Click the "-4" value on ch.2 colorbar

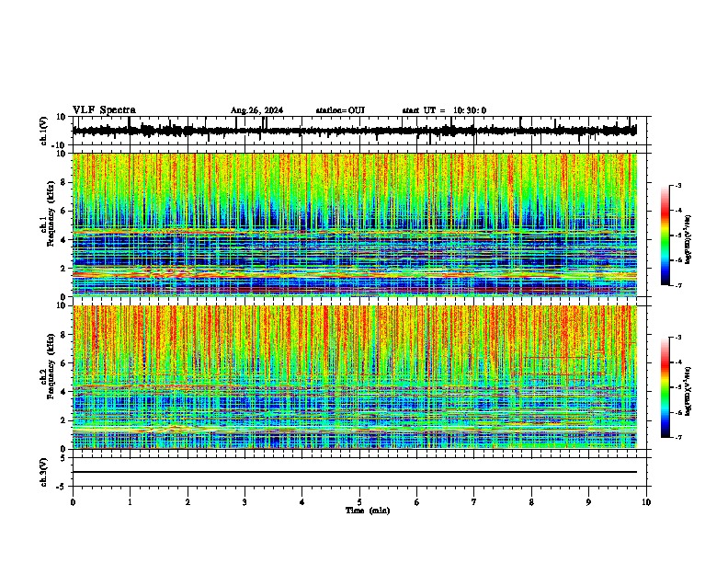pos(677,362)
